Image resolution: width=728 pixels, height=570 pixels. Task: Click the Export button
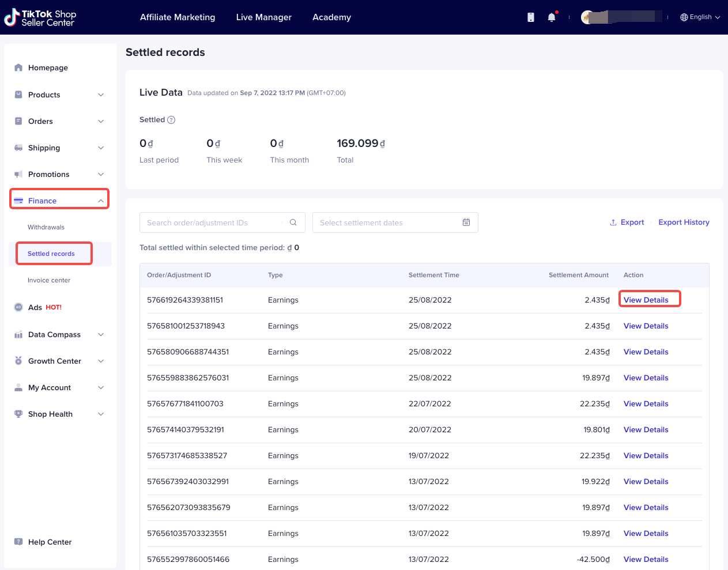click(627, 222)
